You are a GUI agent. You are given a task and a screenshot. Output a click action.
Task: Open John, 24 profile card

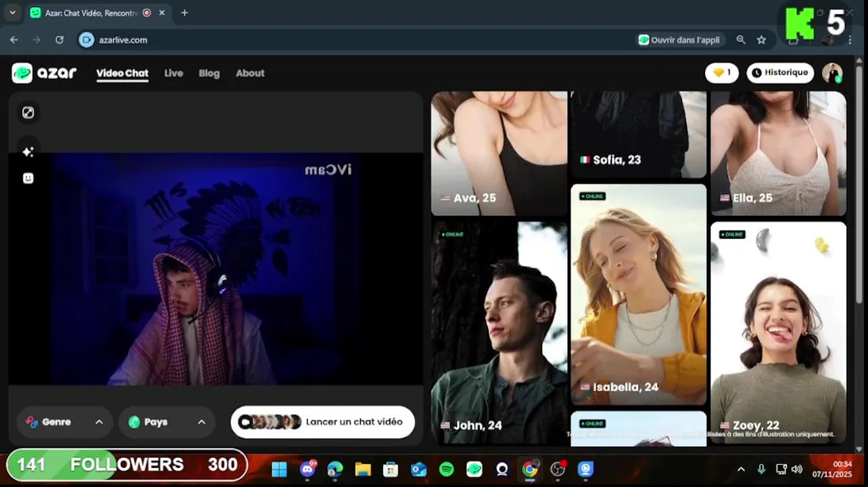pos(499,332)
